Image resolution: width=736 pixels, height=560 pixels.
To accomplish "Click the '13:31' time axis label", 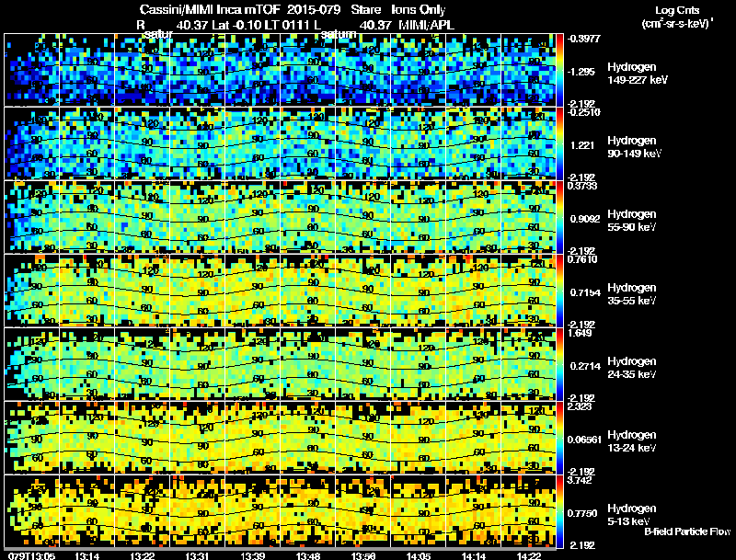I will pos(197,555).
